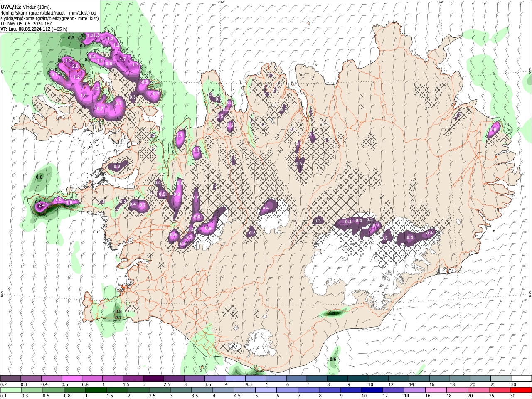Click the bright pink 0.5 snowfall legend swatch
Viewport: 532px width, 399px height.
click(x=71, y=379)
